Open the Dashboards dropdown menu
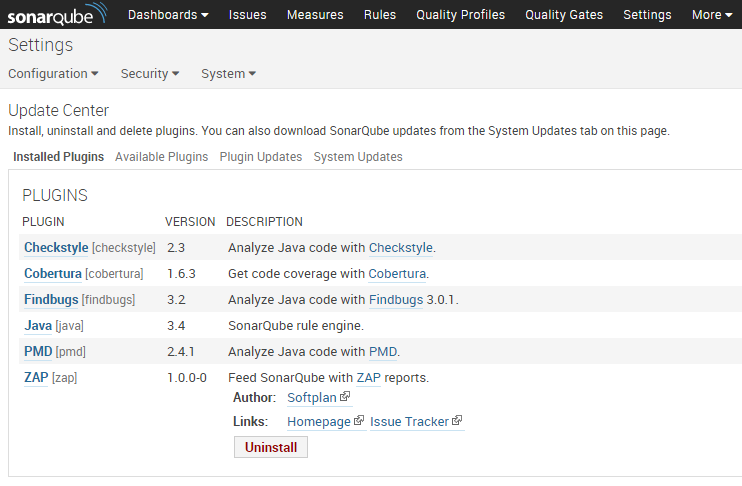 [x=168, y=15]
